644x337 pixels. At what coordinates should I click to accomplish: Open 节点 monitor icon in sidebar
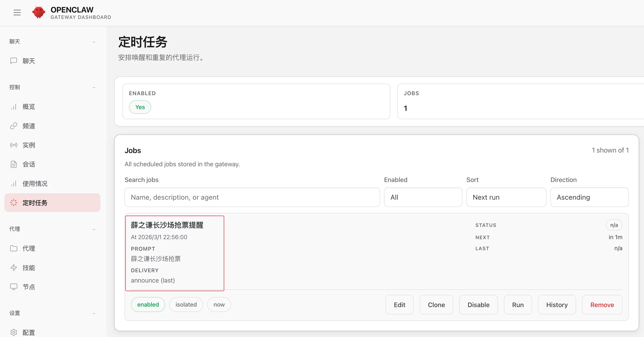click(x=14, y=287)
